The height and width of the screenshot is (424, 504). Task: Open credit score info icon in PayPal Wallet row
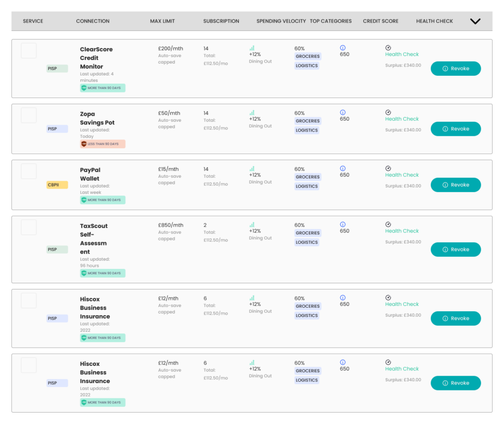pyautogui.click(x=343, y=168)
